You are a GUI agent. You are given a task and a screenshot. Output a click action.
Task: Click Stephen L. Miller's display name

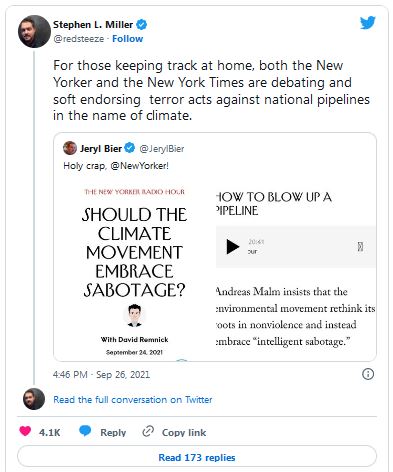click(93, 25)
